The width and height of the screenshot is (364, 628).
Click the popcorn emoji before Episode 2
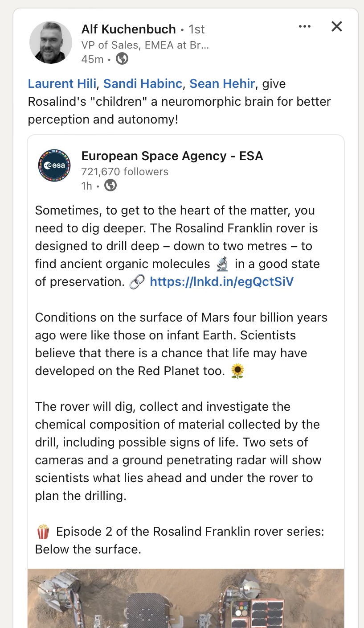(x=43, y=532)
